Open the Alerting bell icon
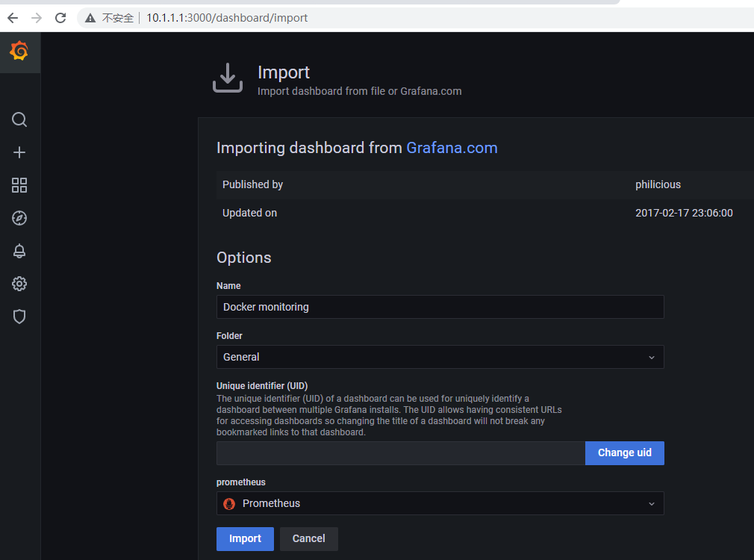 (x=19, y=251)
